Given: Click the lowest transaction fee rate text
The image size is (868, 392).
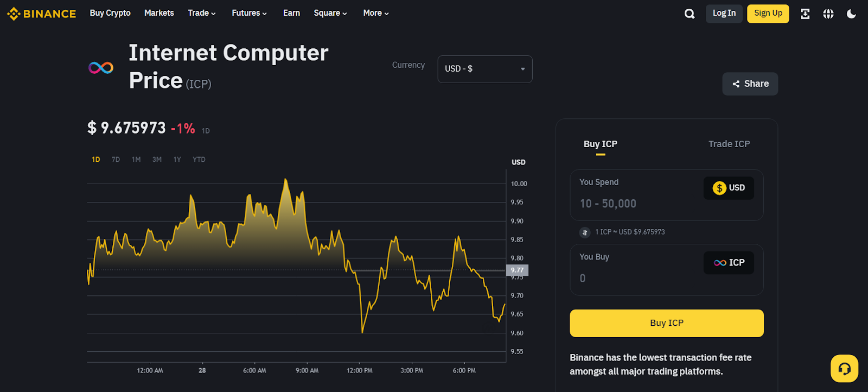Looking at the screenshot, I should pyautogui.click(x=661, y=364).
